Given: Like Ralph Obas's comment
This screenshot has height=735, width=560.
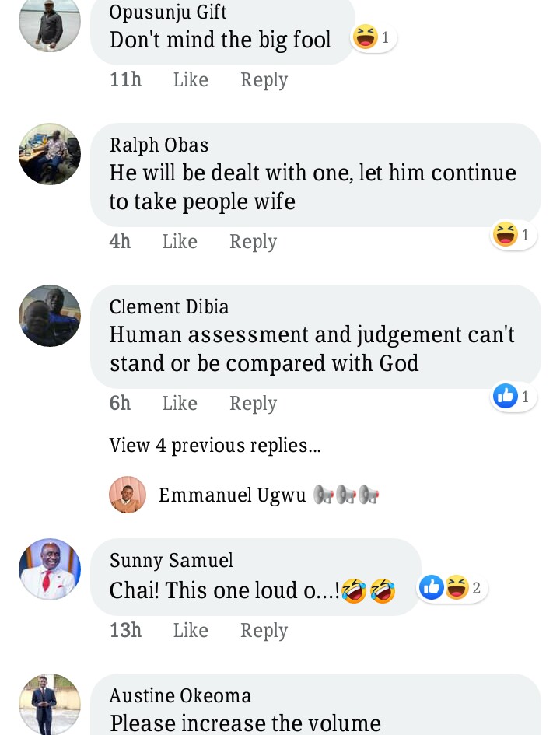Looking at the screenshot, I should pos(180,242).
